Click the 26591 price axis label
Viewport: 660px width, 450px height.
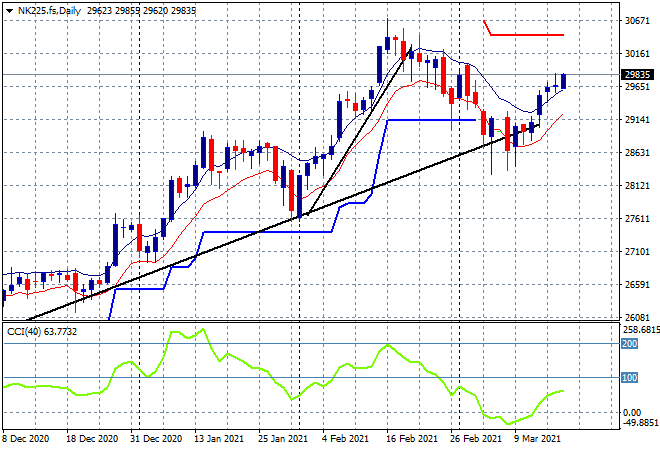pos(637,285)
